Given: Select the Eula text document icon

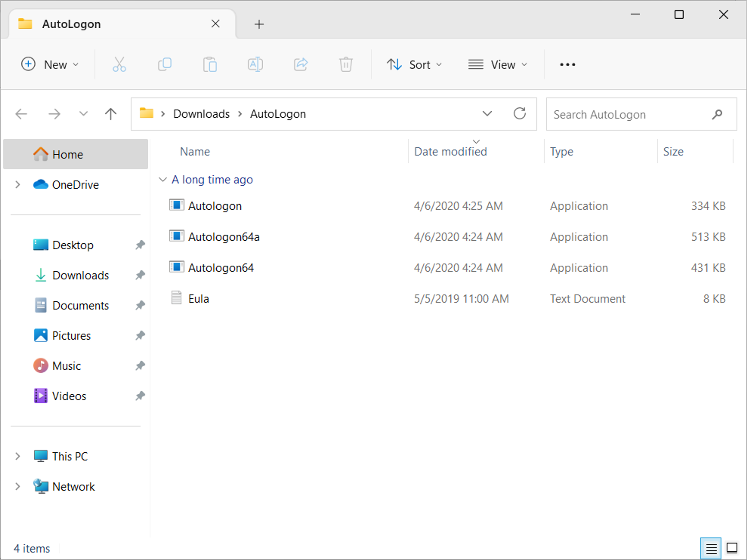Looking at the screenshot, I should pos(176,298).
